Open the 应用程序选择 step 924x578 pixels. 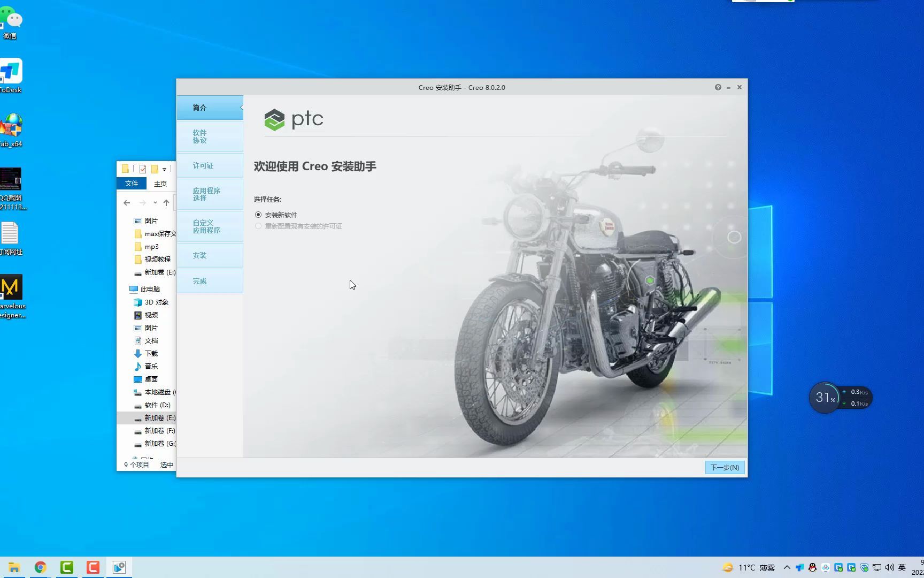210,194
